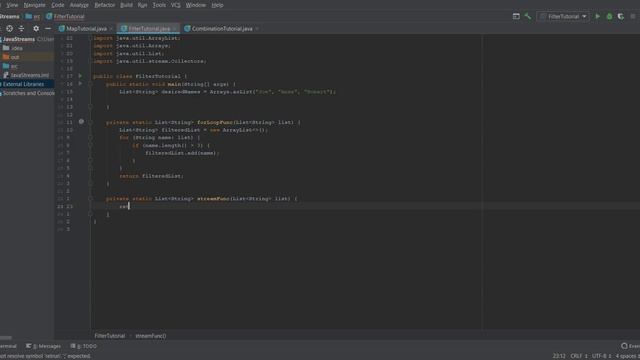The image size is (640, 360).
Task: Click the locate/scroll-from-source target icon
Action: click(9, 29)
